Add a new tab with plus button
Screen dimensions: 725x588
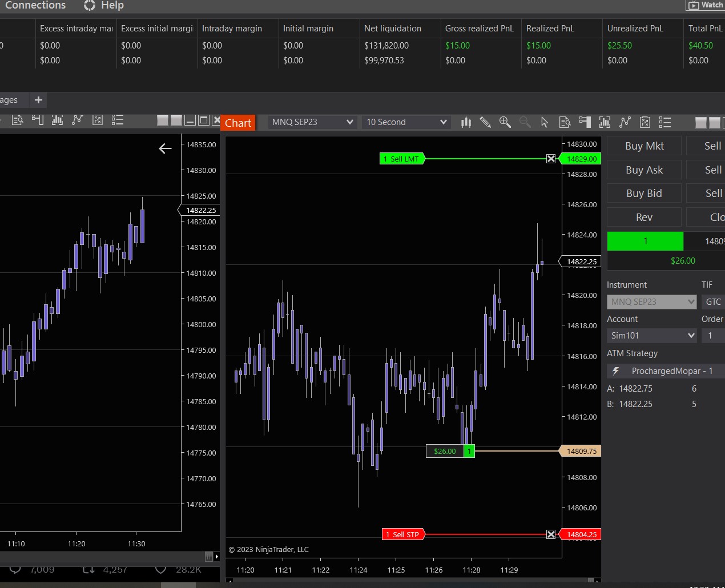click(x=39, y=100)
